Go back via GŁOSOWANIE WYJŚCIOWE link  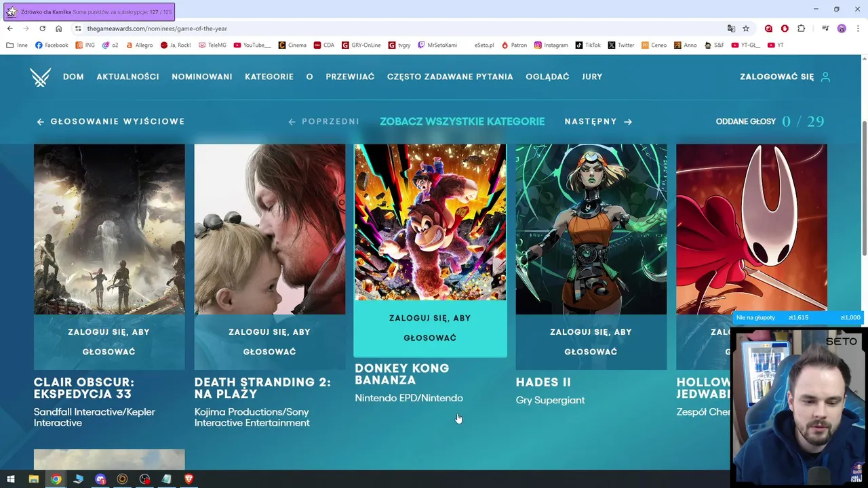[111, 121]
